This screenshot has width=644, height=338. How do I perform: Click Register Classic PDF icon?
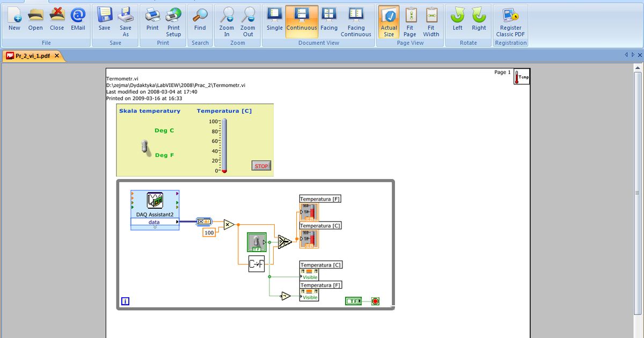510,21
